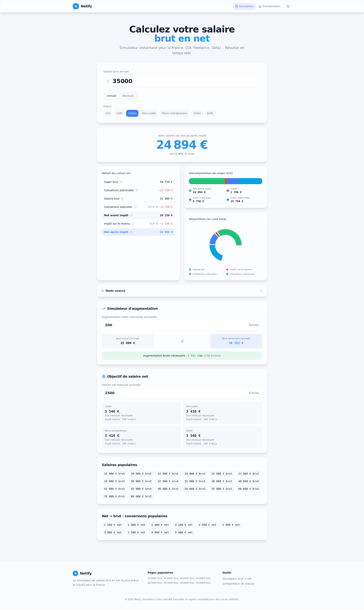The width and height of the screenshot is (364, 610).
Task: Choose 80 000 € brut popular salary
Action: 141,497
